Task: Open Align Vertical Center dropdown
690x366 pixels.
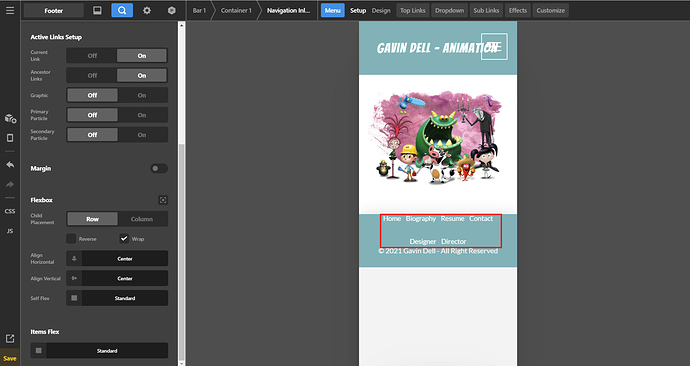Action: point(117,278)
